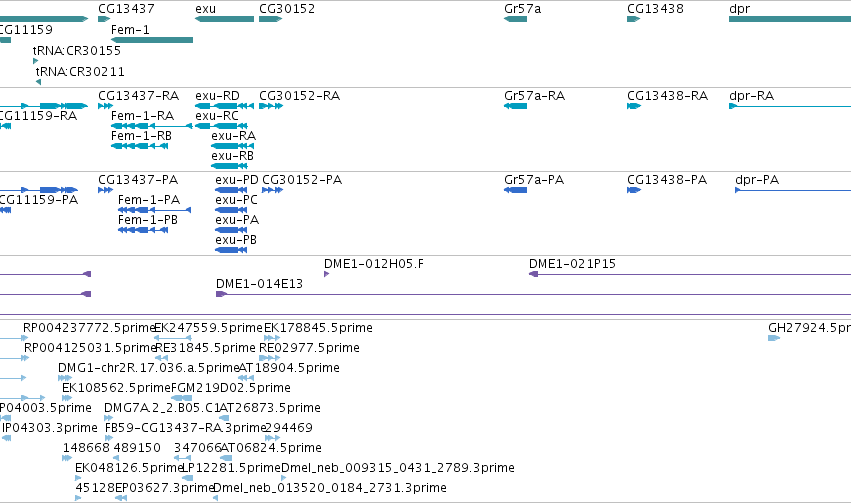
Task: Click the CG13438 gene label
Action: pyautogui.click(x=655, y=9)
